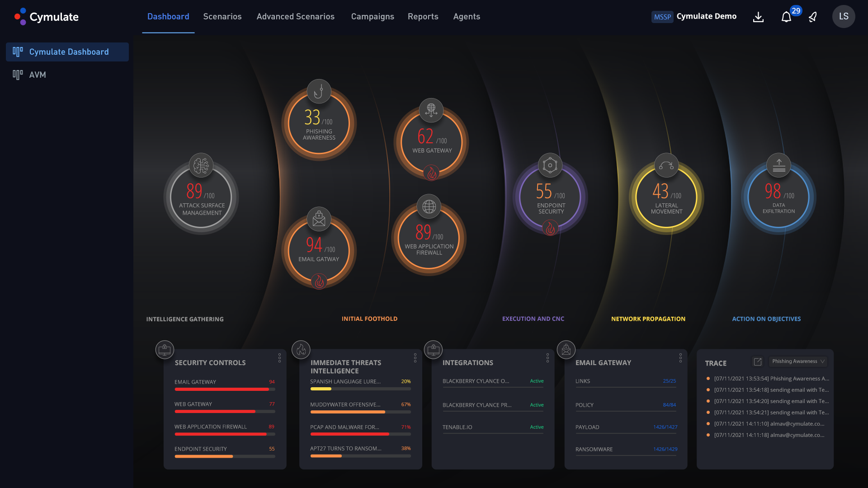Click the brain icon on Attack Surface Management
Viewport: 868px width, 488px height.
point(200,165)
